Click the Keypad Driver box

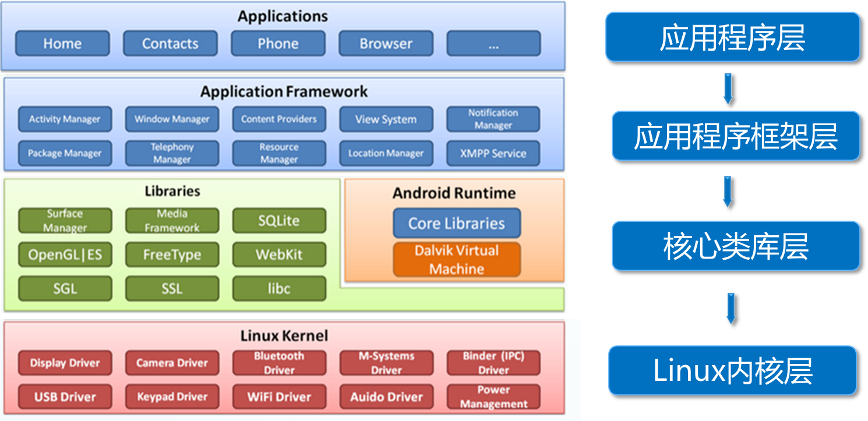point(172,397)
